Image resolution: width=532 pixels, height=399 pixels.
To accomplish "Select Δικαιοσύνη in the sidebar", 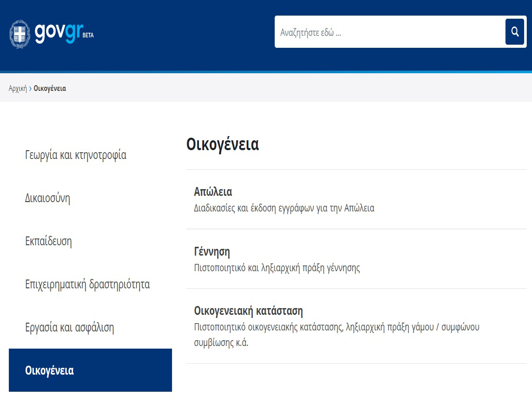I will pos(48,198).
